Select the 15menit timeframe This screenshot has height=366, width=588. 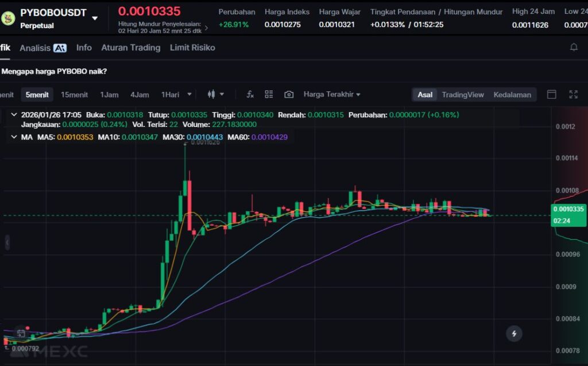[x=74, y=94]
